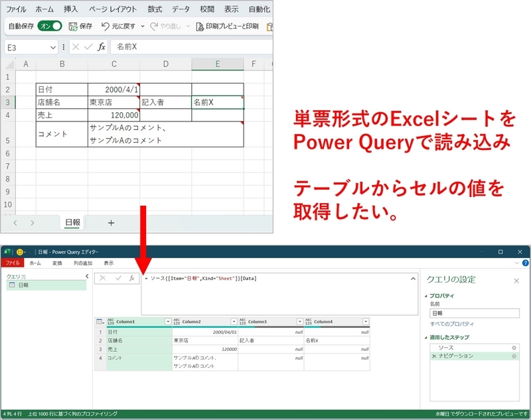
Task: Click the Power Query formula confirm checkmark
Action: (x=118, y=278)
